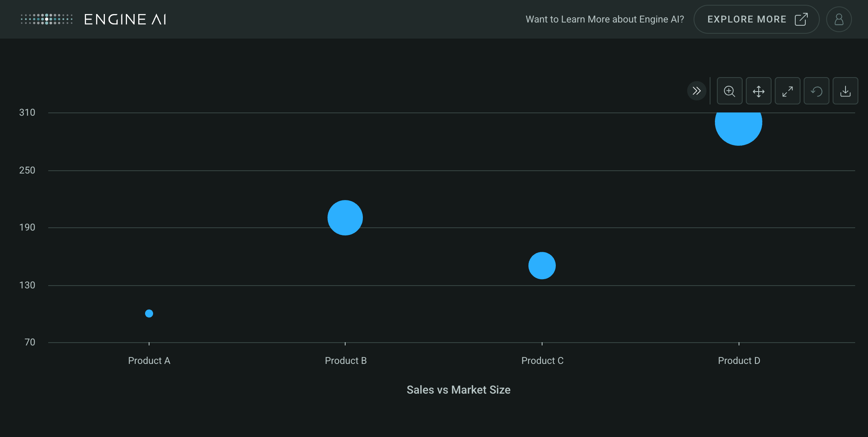Click the Product B bubble
Image resolution: width=868 pixels, height=437 pixels.
click(345, 218)
